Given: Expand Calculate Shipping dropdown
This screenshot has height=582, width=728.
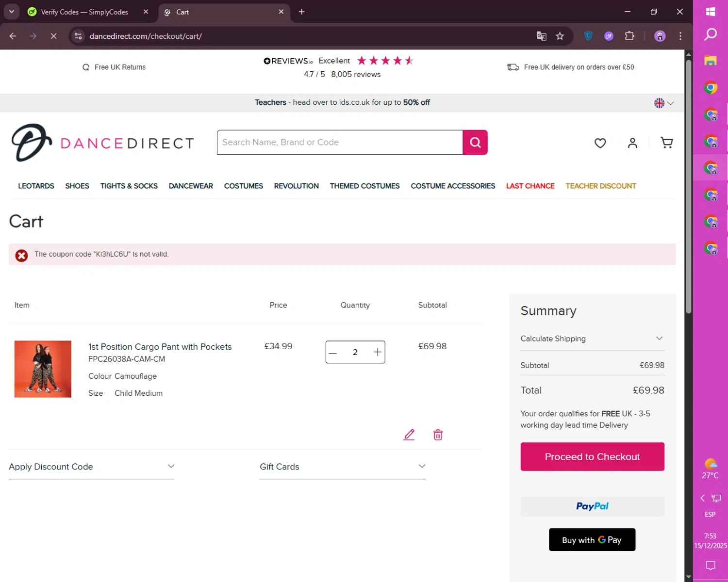Looking at the screenshot, I should coord(592,339).
